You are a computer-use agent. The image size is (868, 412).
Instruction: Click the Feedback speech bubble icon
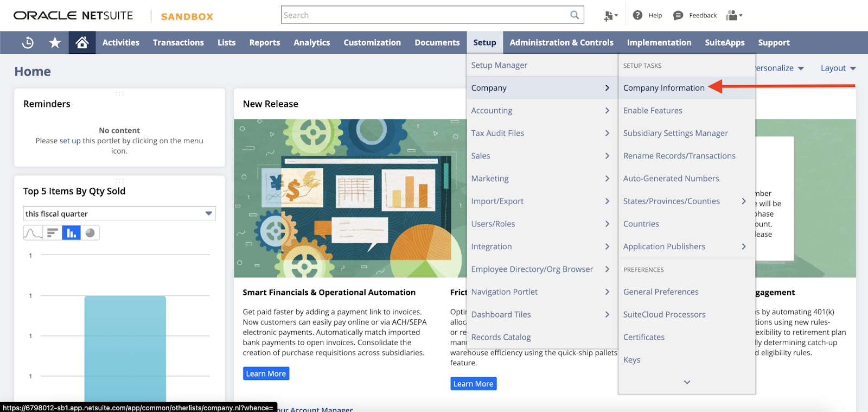[678, 15]
